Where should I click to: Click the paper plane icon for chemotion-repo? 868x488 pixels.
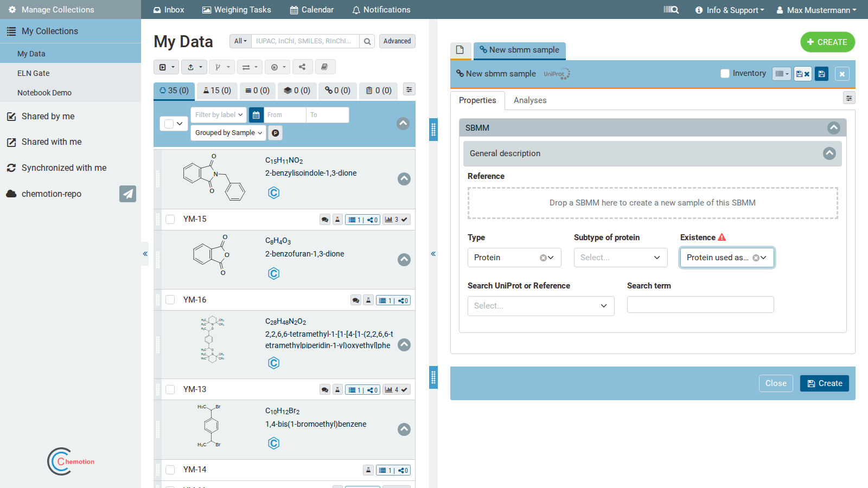coord(127,194)
